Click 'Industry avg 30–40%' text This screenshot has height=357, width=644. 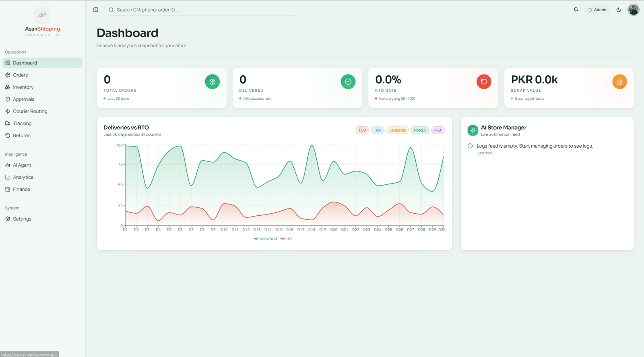click(397, 99)
